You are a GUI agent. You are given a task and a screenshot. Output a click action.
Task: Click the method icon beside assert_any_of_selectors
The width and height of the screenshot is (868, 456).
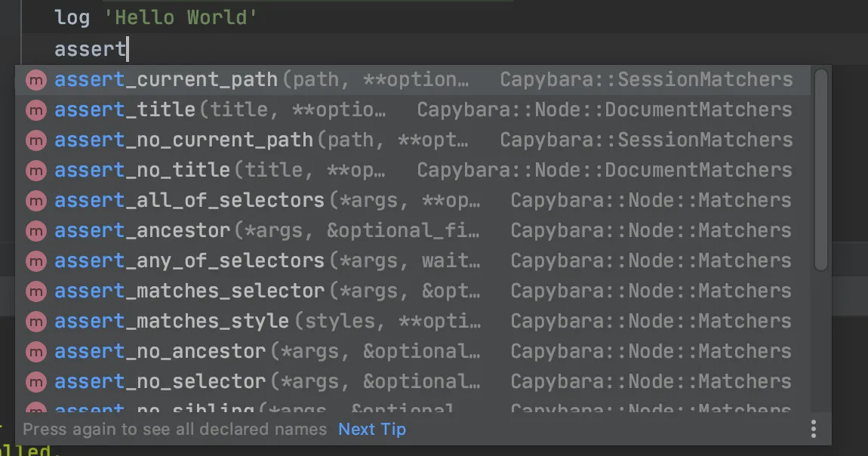pos(35,261)
